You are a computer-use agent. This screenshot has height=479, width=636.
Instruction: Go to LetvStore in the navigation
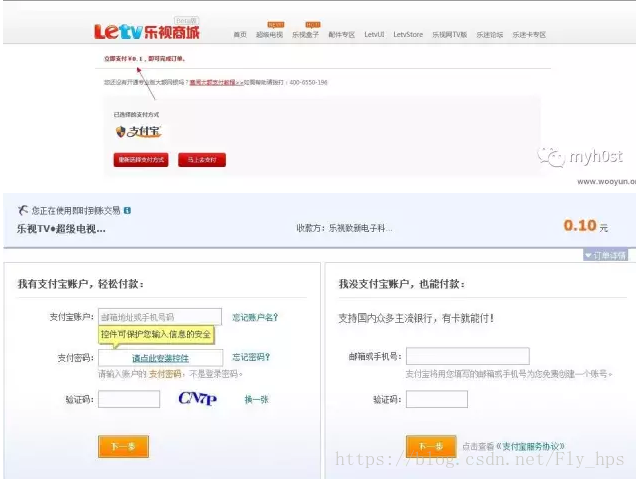[x=408, y=34]
